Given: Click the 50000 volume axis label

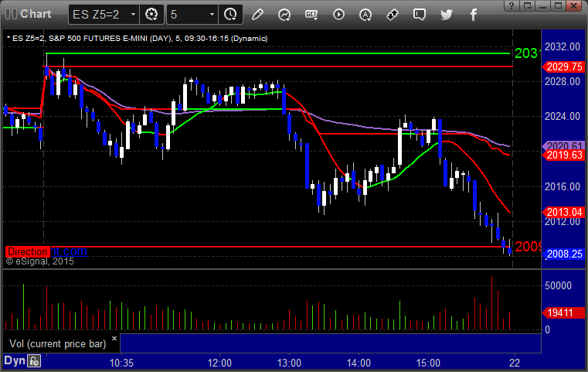Looking at the screenshot, I should pos(559,285).
